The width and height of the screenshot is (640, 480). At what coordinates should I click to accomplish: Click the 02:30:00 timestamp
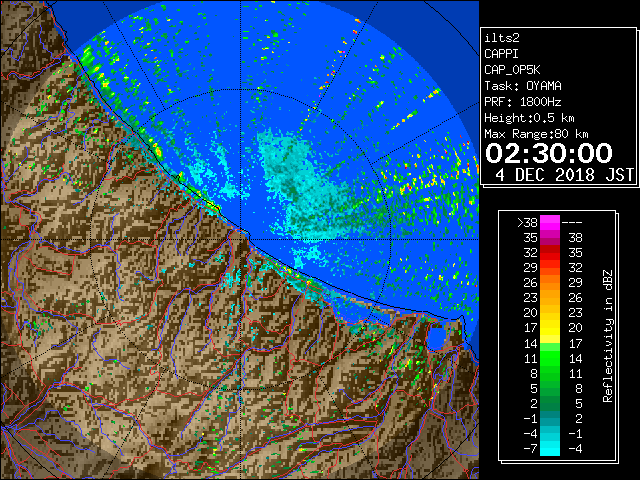(x=549, y=153)
